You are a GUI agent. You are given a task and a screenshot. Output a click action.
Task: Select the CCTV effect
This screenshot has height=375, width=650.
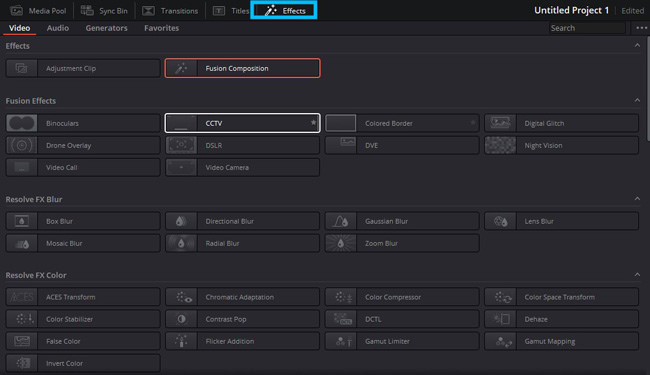pos(243,123)
